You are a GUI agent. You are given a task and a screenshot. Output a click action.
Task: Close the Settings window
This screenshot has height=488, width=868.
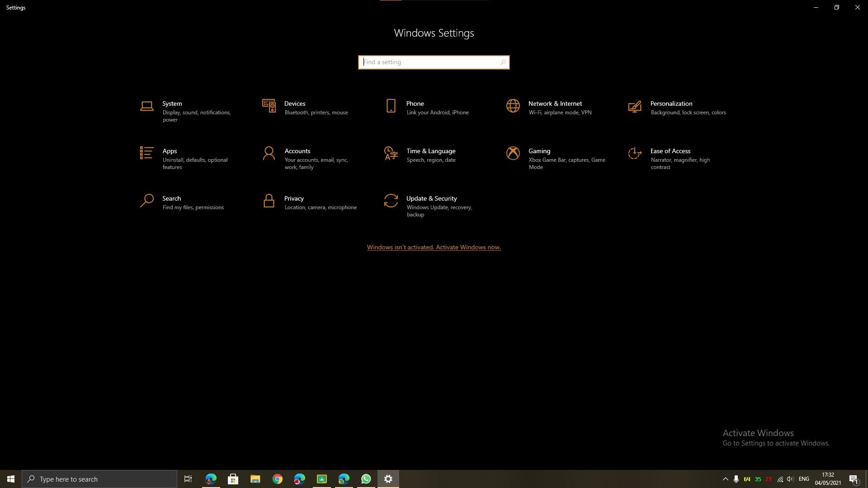pos(858,7)
